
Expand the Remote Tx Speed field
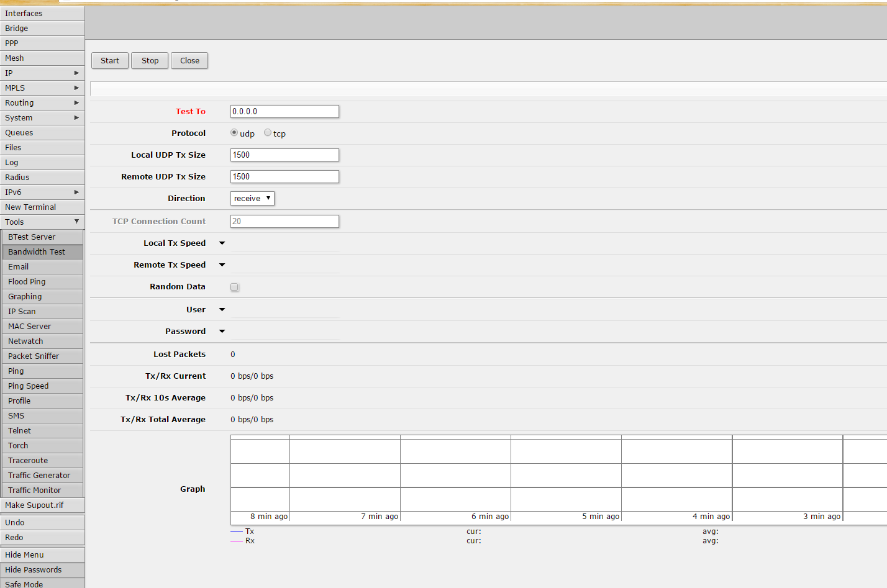tap(222, 265)
